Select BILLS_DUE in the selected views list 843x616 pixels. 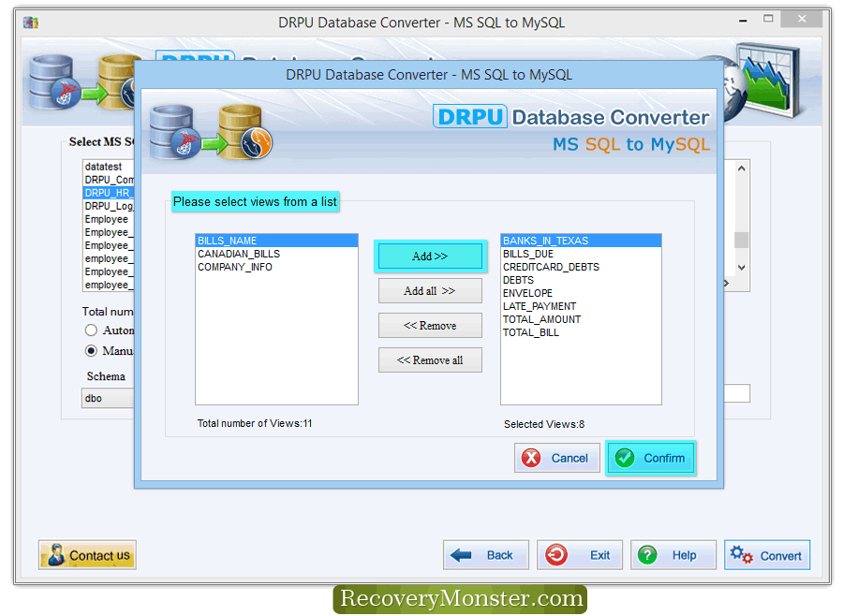click(x=581, y=254)
